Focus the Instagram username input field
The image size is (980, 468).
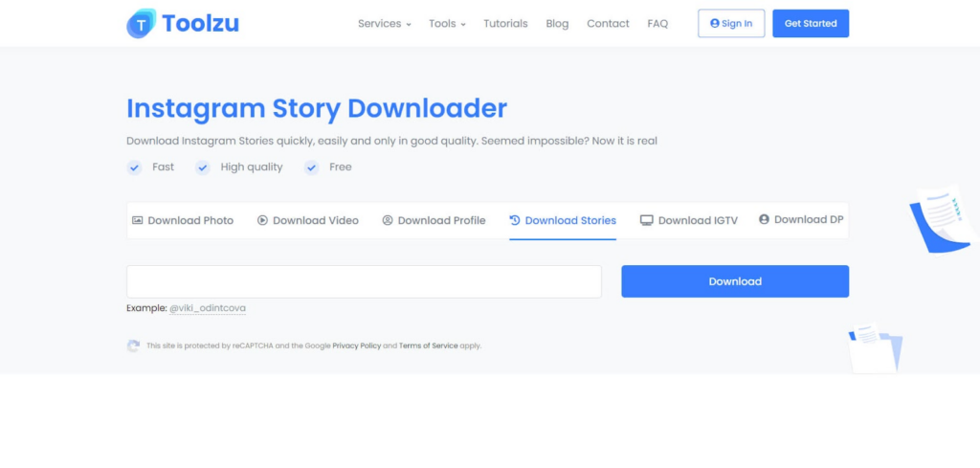coord(364,281)
